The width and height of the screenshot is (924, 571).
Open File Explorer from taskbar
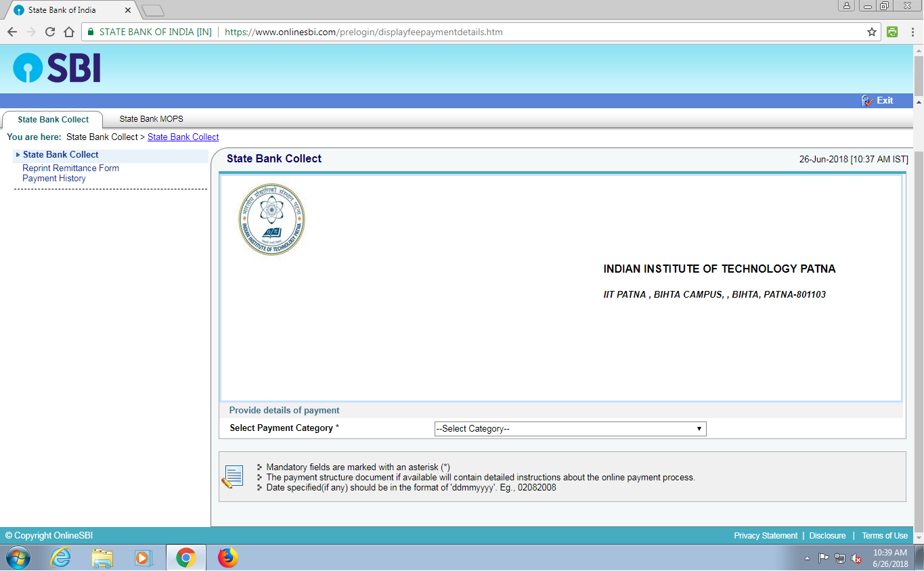point(102,557)
